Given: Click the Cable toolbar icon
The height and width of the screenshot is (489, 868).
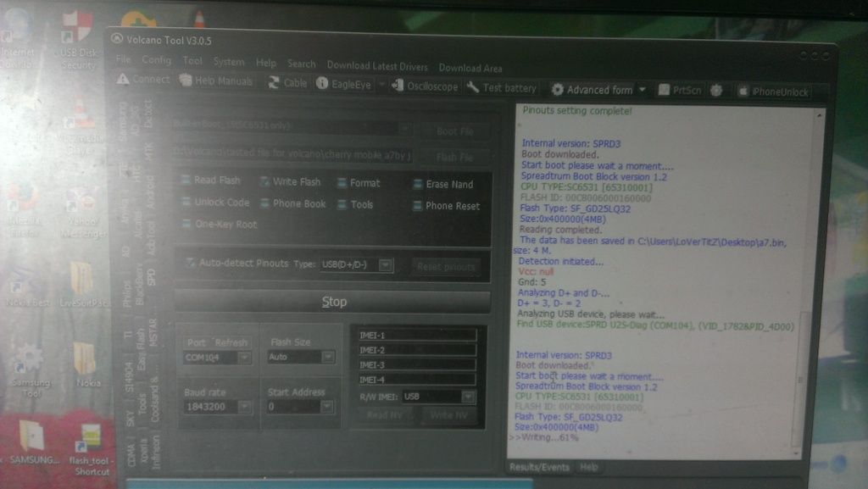Looking at the screenshot, I should pos(287,83).
